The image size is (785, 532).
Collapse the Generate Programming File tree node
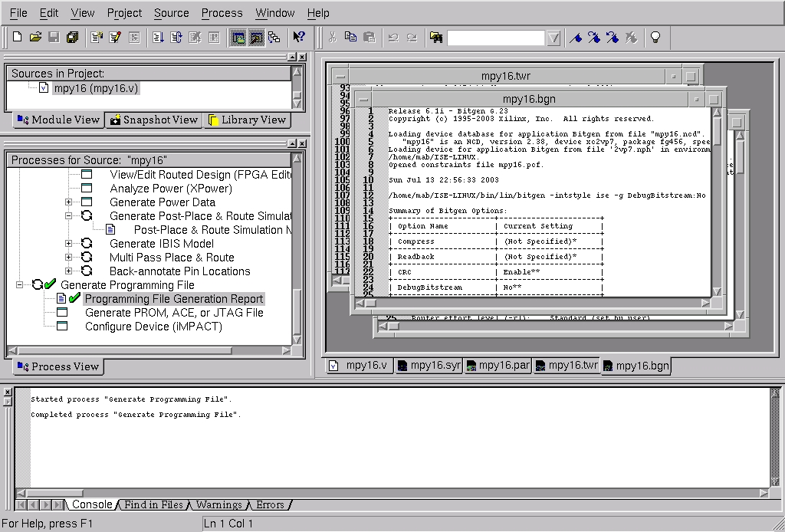19,285
